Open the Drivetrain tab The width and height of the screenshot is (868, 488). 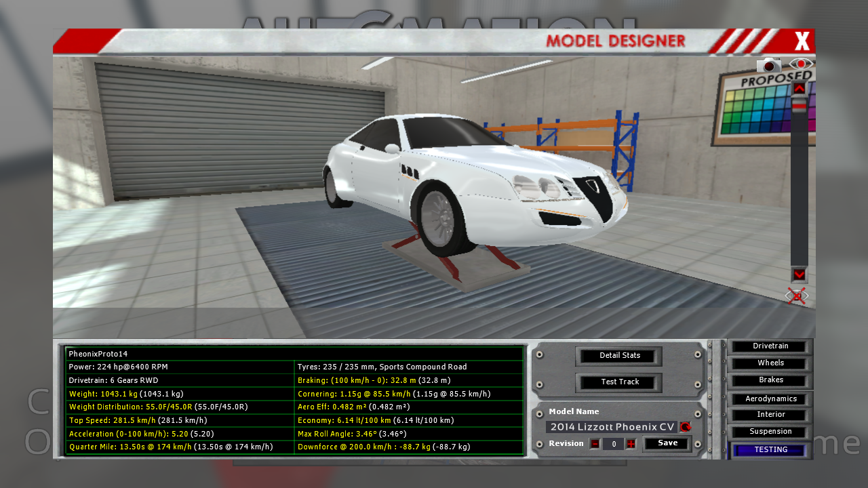770,346
